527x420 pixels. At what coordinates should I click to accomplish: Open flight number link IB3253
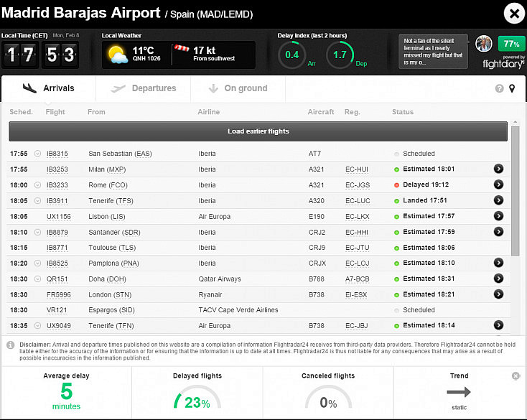coord(57,169)
